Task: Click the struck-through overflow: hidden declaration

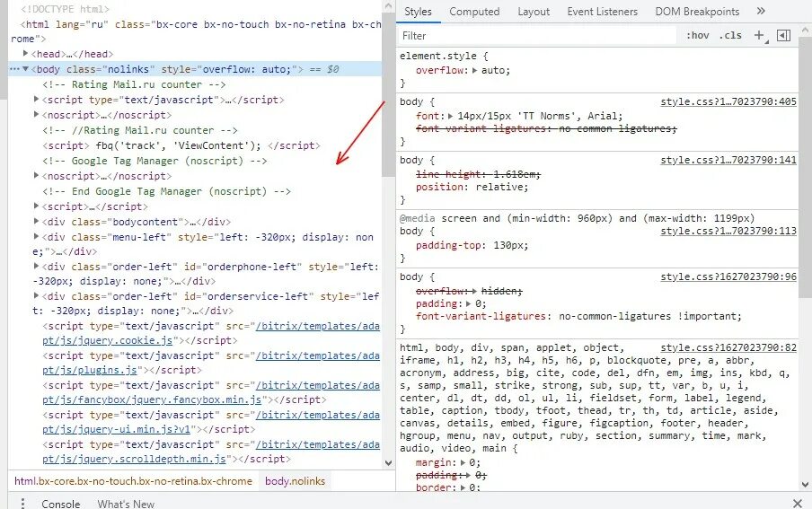Action: [x=469, y=291]
